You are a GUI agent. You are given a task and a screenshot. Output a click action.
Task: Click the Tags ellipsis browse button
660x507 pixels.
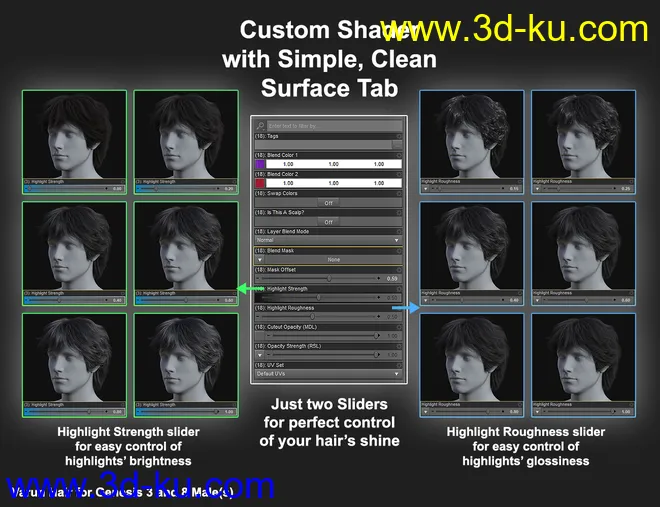coord(397,145)
